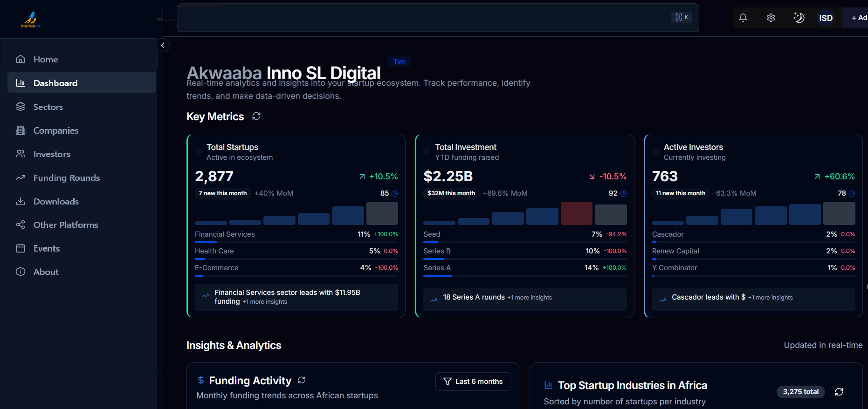
Task: Go to Sectors in the sidebar
Action: pos(48,107)
